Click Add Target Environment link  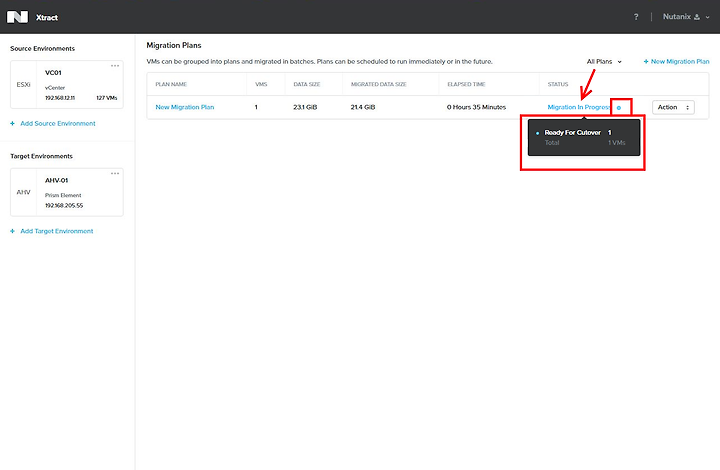click(57, 231)
